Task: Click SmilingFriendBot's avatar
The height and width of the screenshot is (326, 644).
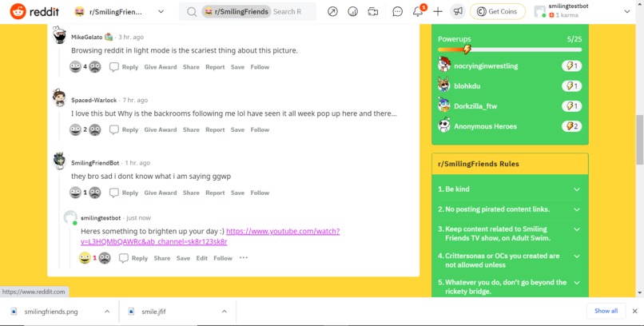Action: pyautogui.click(x=60, y=161)
